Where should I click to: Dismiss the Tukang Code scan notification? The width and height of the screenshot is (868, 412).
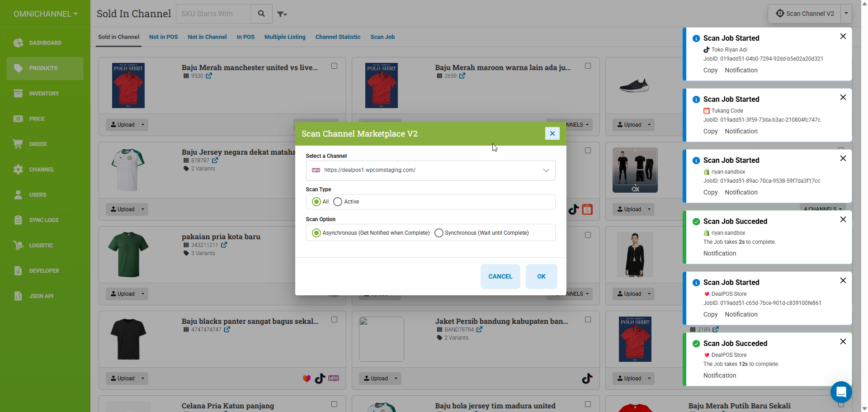pyautogui.click(x=843, y=98)
